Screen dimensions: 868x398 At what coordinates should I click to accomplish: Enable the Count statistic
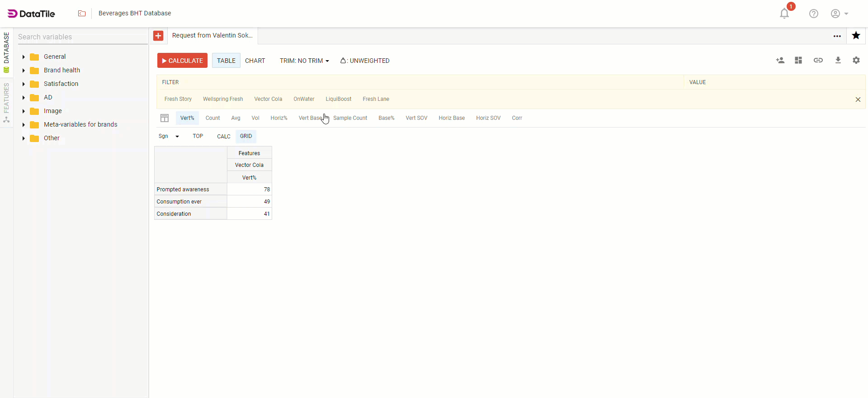[x=212, y=118]
